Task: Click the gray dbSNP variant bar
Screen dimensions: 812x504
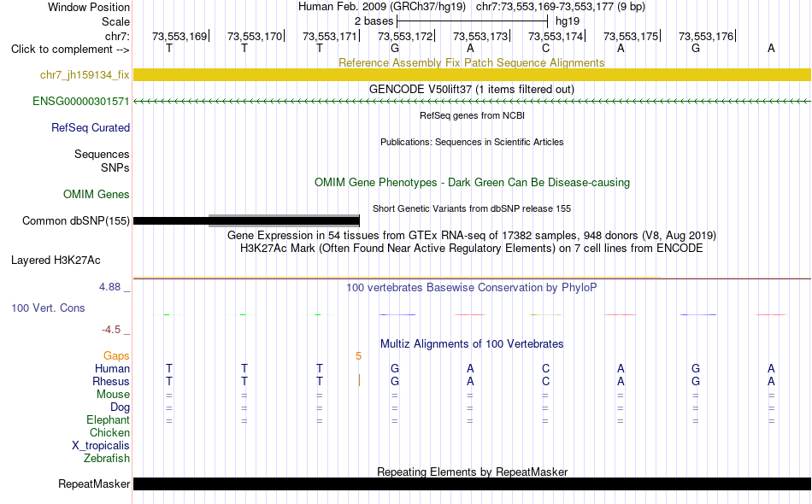Action: pos(284,221)
